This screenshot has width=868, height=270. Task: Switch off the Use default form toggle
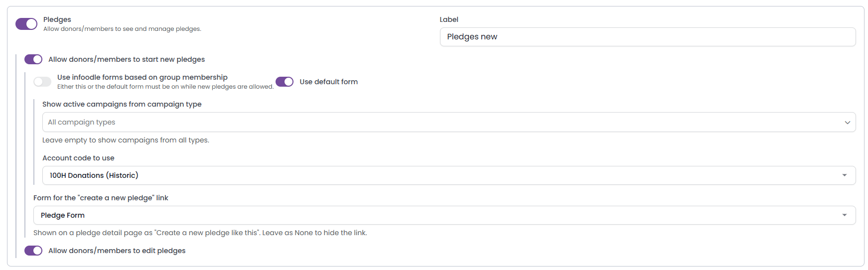tap(285, 82)
